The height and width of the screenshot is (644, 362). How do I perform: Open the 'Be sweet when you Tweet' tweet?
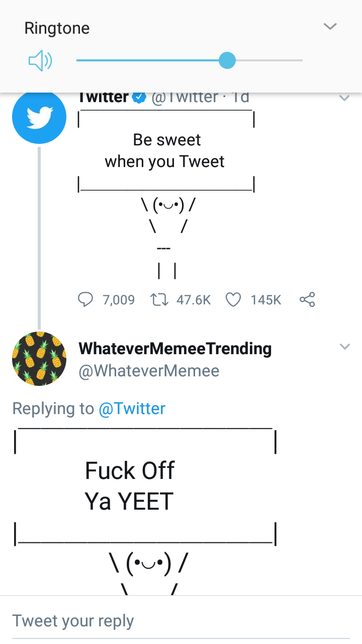[166, 151]
